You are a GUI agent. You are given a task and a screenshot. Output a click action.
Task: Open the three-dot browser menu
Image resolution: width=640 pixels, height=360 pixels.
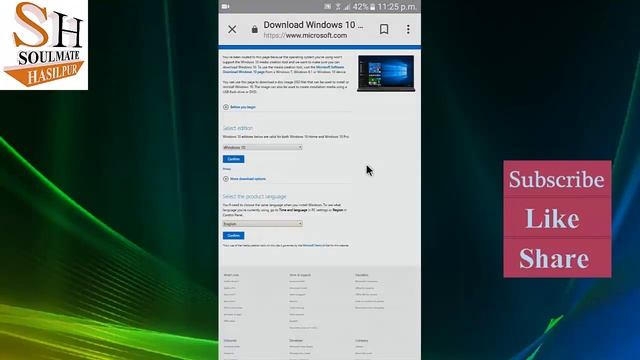tap(408, 29)
